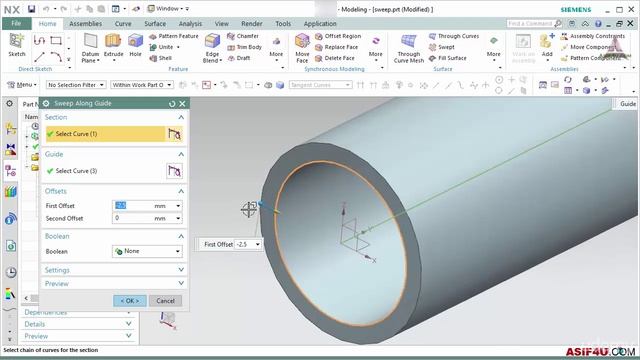This screenshot has height=360, width=640.
Task: Activate the Shell command
Action: pyautogui.click(x=160, y=58)
